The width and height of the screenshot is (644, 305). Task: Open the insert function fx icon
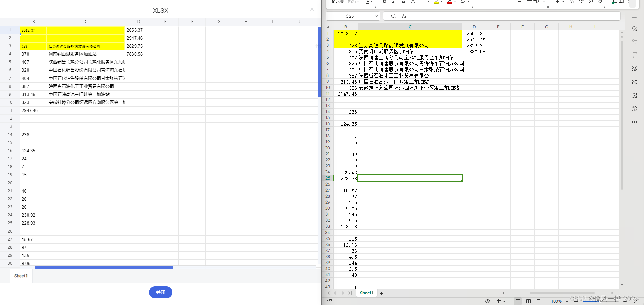pyautogui.click(x=404, y=16)
